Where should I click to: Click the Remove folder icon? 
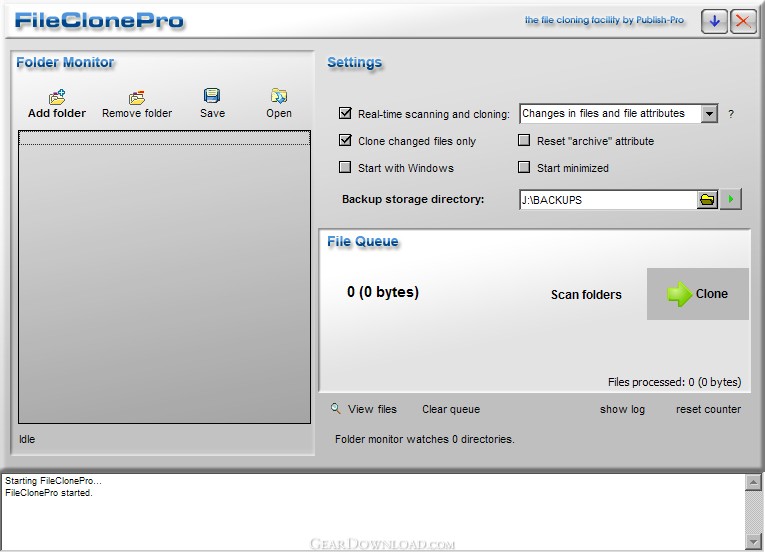click(137, 97)
